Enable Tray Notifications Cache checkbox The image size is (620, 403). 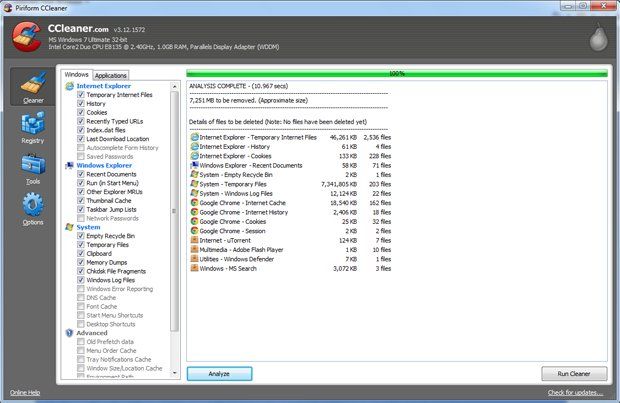(x=81, y=359)
